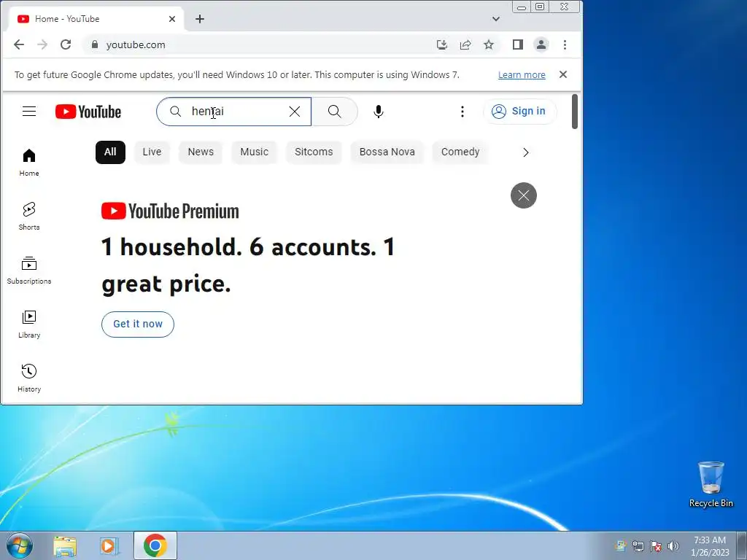Expand the tab search dropdown chevron
The image size is (747, 560).
[x=496, y=19]
